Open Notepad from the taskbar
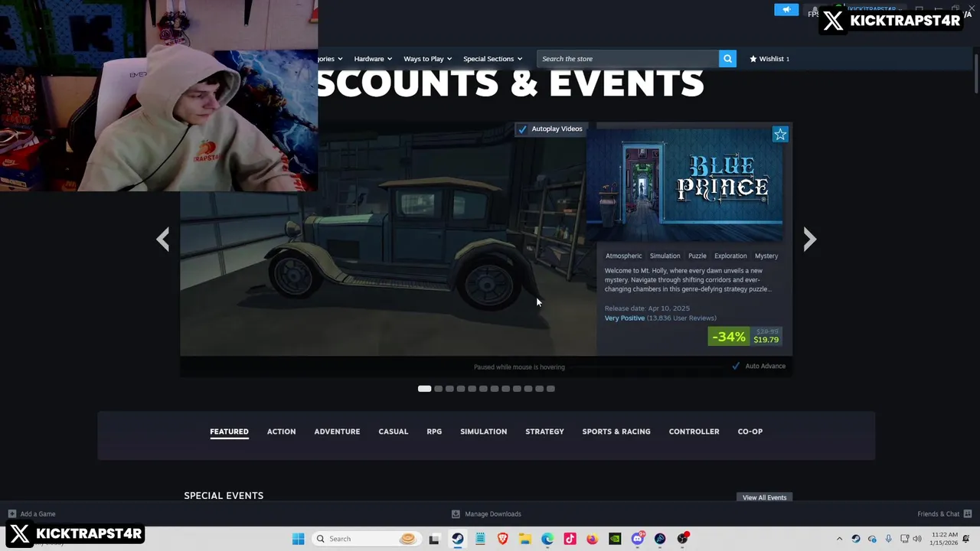The height and width of the screenshot is (551, 980). point(480,539)
